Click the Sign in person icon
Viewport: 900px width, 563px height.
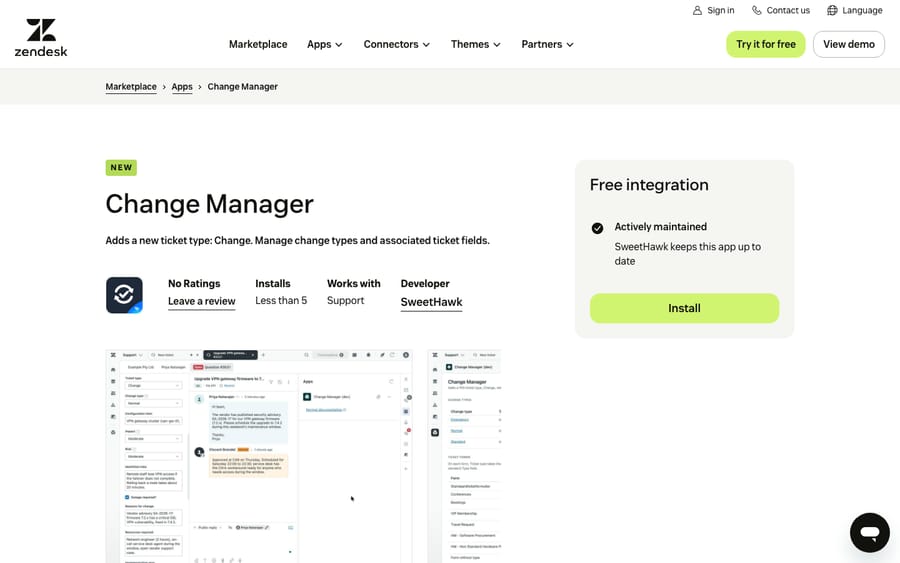point(697,10)
